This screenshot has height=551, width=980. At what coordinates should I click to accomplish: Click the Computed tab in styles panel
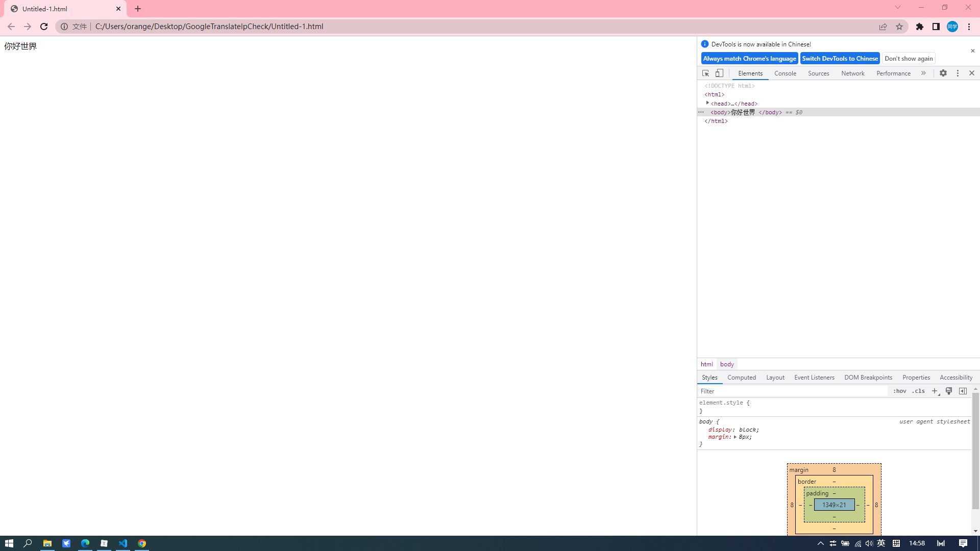741,378
